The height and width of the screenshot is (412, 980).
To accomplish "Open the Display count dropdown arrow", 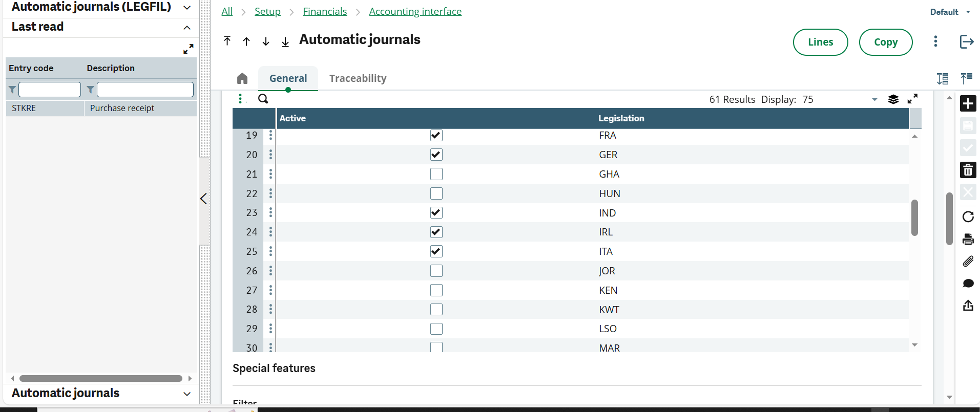I will pos(874,99).
